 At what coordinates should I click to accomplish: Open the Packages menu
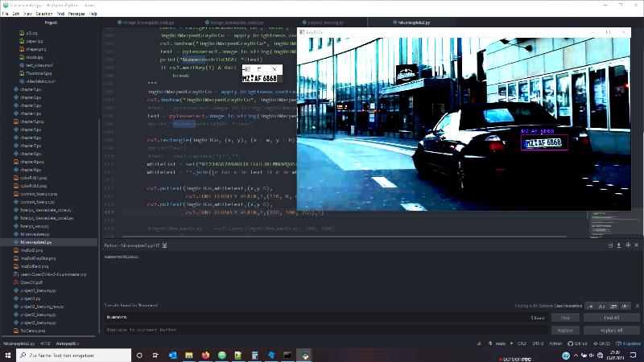pos(76,14)
